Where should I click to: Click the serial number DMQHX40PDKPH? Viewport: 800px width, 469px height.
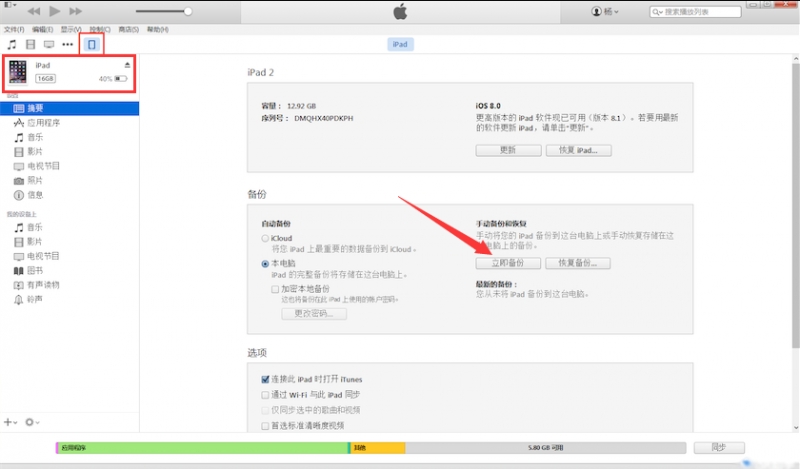(x=323, y=118)
